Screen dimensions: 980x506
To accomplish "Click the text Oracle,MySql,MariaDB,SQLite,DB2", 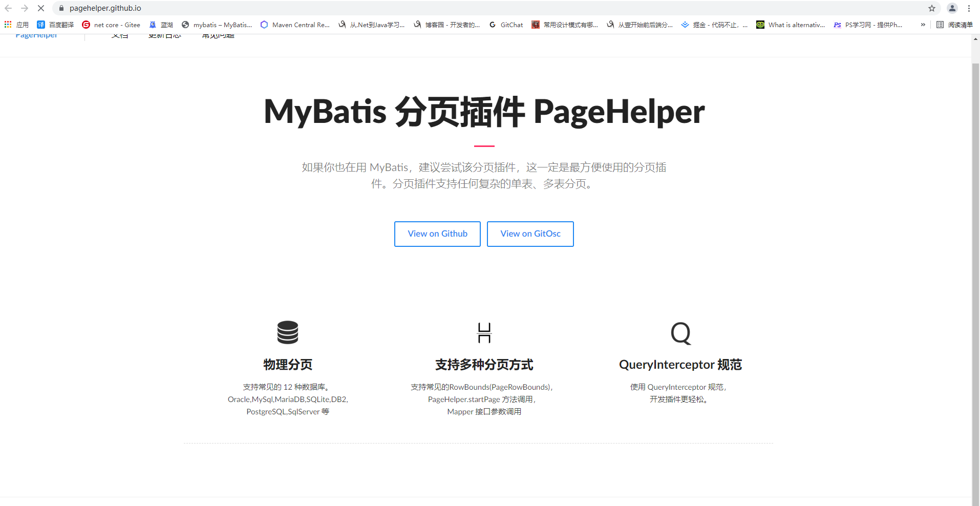I will point(288,399).
